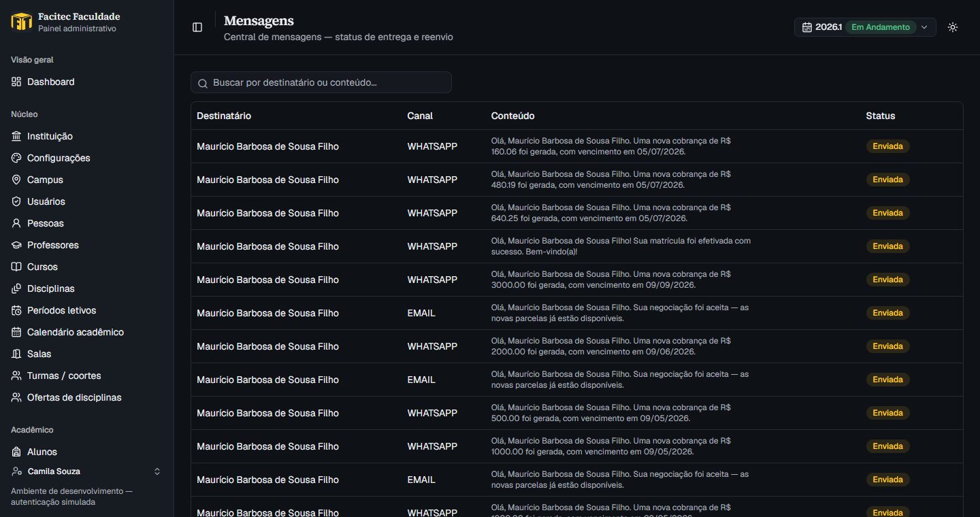Click the Pessoas person icon
Image resolution: width=980 pixels, height=517 pixels.
tap(16, 223)
